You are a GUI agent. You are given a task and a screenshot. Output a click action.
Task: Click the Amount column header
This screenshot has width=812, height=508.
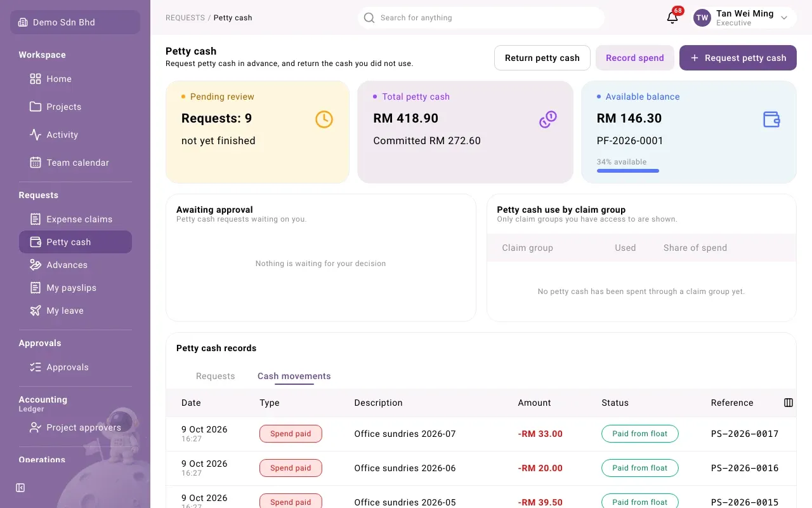coord(535,403)
